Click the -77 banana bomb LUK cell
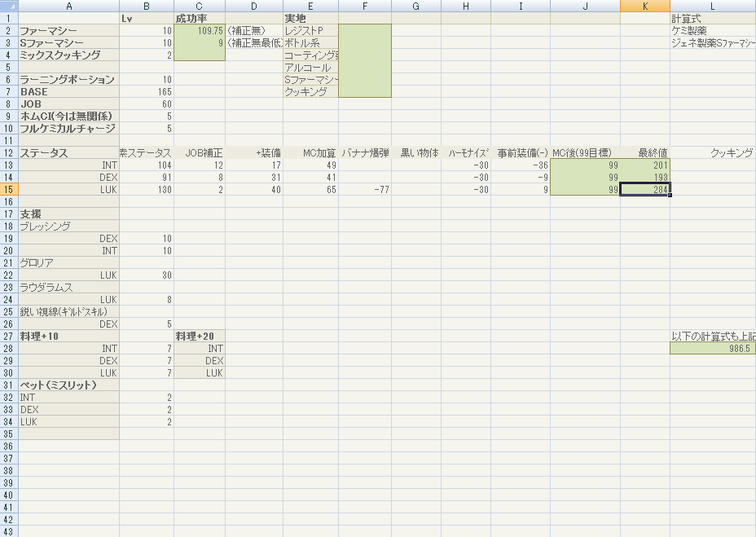The width and height of the screenshot is (756, 537). click(365, 190)
